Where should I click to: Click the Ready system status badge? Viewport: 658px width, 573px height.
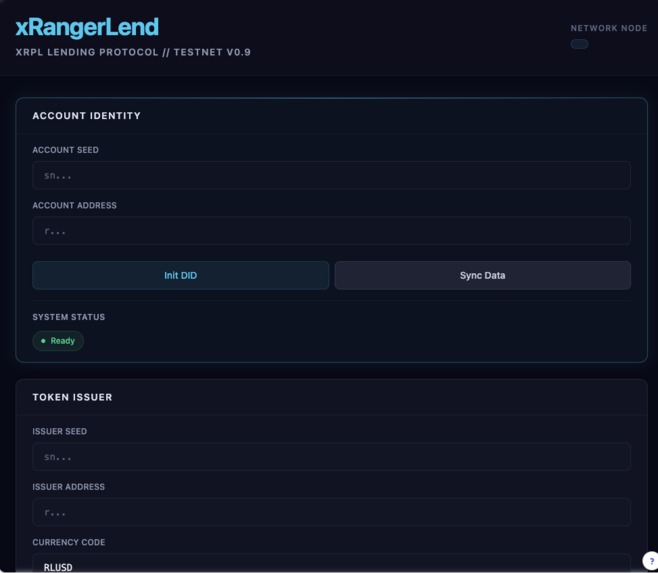(x=58, y=341)
